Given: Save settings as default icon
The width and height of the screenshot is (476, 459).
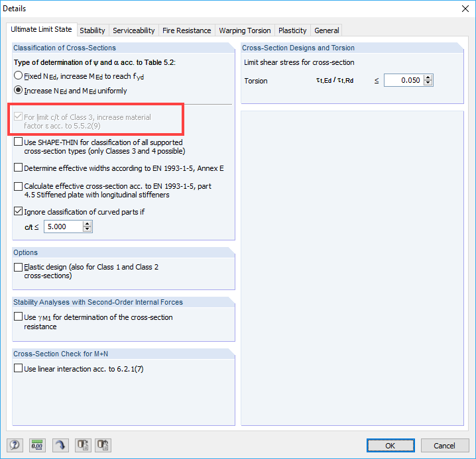Looking at the screenshot, I should (83, 445).
